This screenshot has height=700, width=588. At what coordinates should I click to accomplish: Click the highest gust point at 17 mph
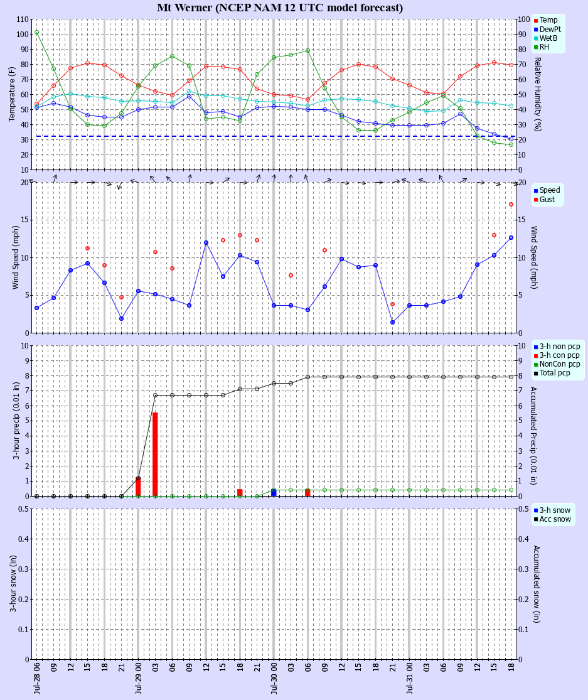[511, 205]
